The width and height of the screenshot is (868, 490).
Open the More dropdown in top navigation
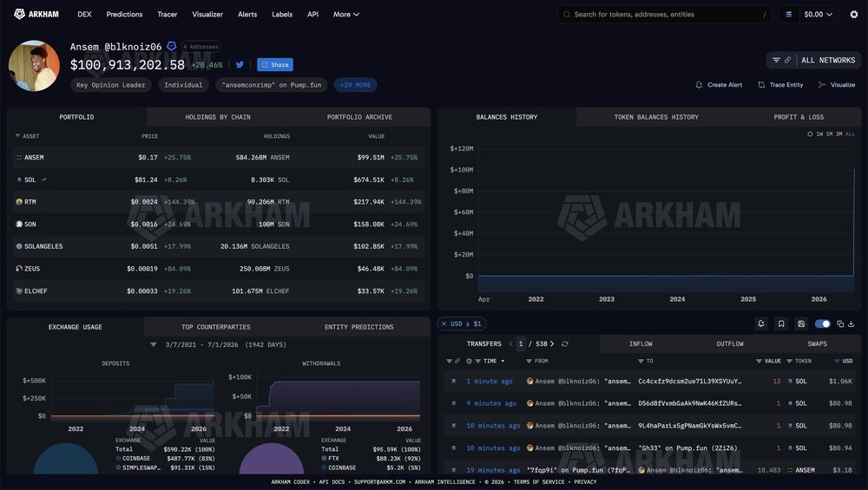346,15
